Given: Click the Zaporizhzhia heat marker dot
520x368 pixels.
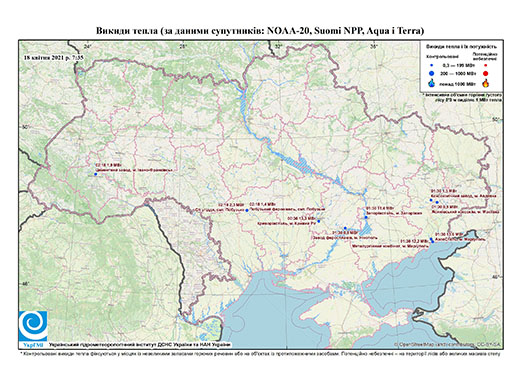Looking at the screenshot, I should coord(366,217).
